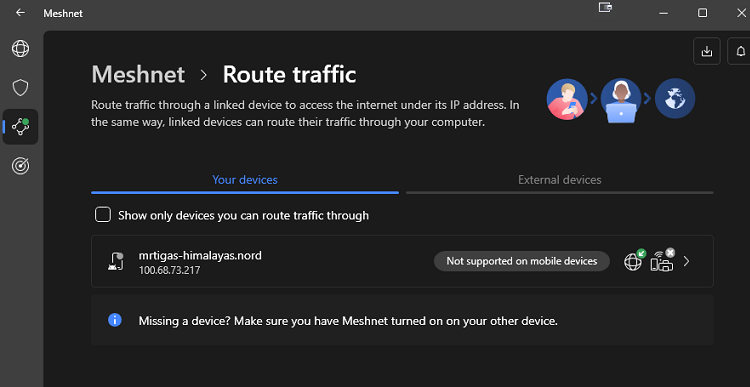Image resolution: width=750 pixels, height=387 pixels.
Task: Switch to the Your devices tab
Action: (x=245, y=180)
